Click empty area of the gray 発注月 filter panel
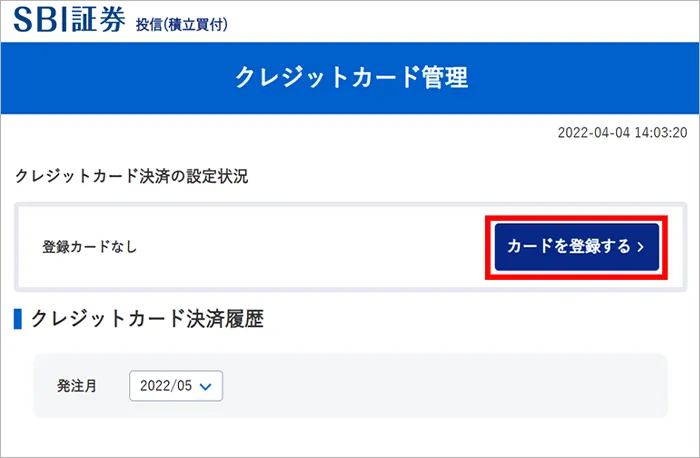700x458 pixels. 450,386
